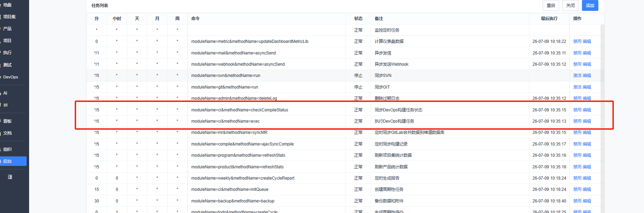The height and width of the screenshot is (213, 644).
Task: Select 后台 in the sidebar
Action: point(13,161)
